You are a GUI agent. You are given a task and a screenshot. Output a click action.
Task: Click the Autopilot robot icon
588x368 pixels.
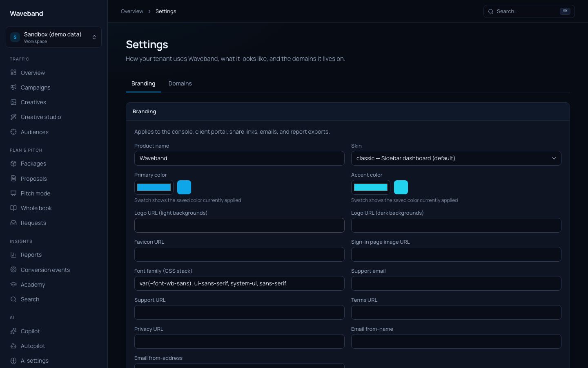tap(13, 346)
